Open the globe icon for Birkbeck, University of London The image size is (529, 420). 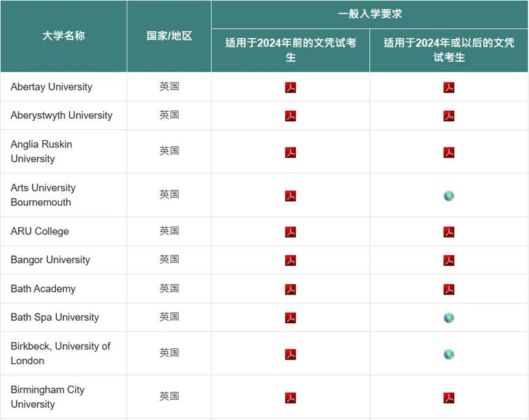coord(449,353)
